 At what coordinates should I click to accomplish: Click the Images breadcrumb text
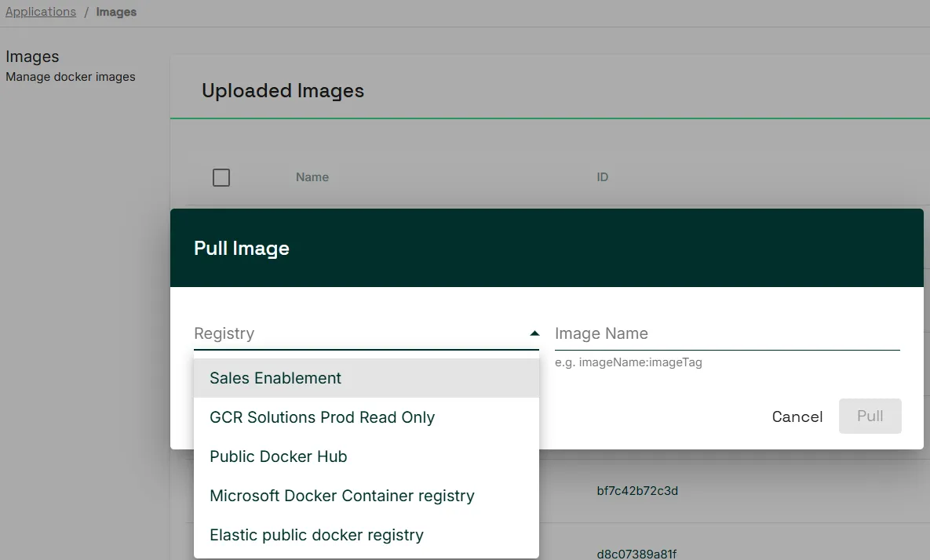(x=116, y=12)
